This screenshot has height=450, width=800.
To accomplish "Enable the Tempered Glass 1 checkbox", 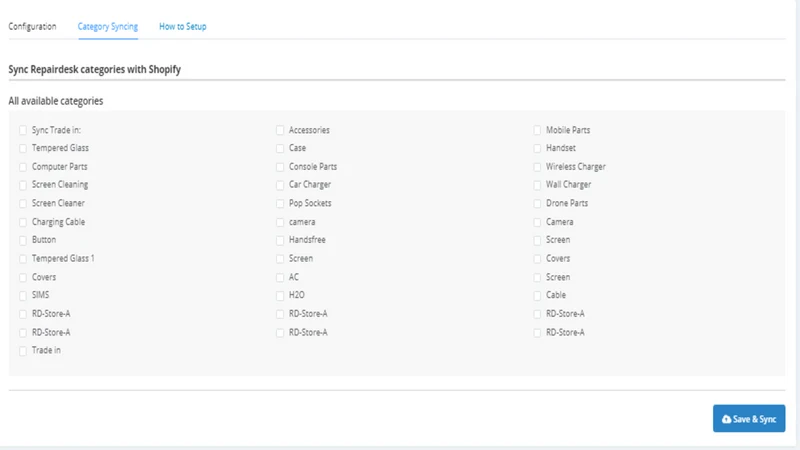I will (x=23, y=259).
